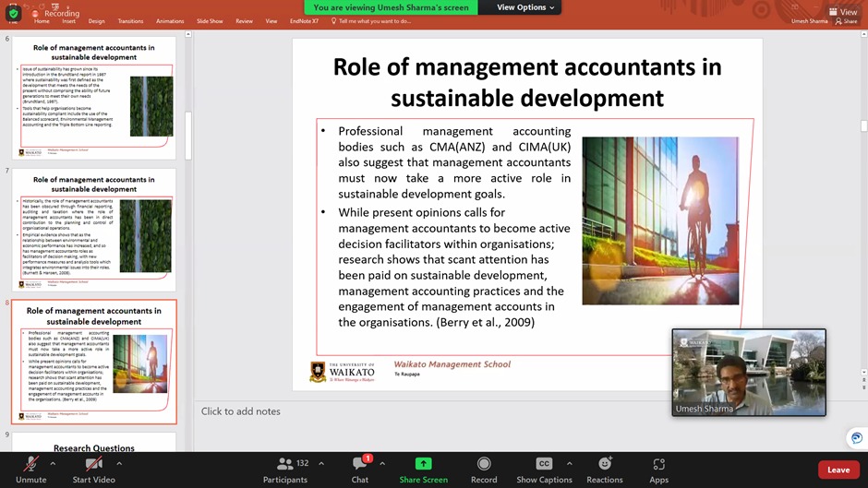The width and height of the screenshot is (868, 488).
Task: Click the Leave meeting button
Action: [838, 470]
